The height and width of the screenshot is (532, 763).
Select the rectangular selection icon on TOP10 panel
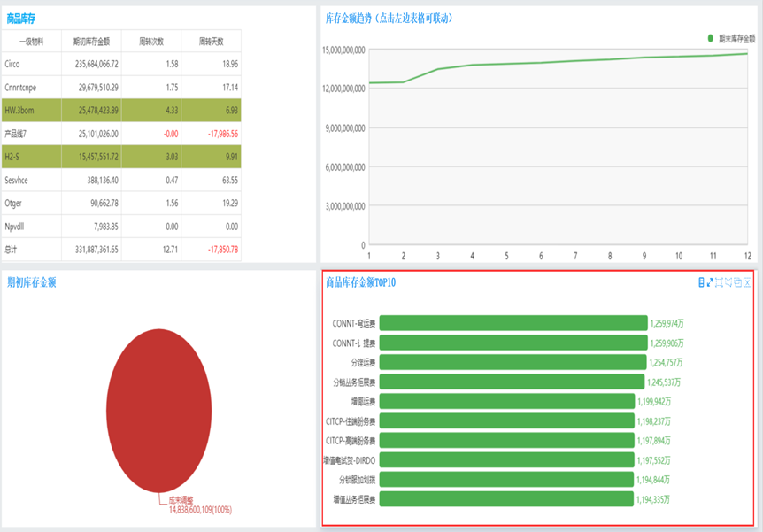point(719,282)
